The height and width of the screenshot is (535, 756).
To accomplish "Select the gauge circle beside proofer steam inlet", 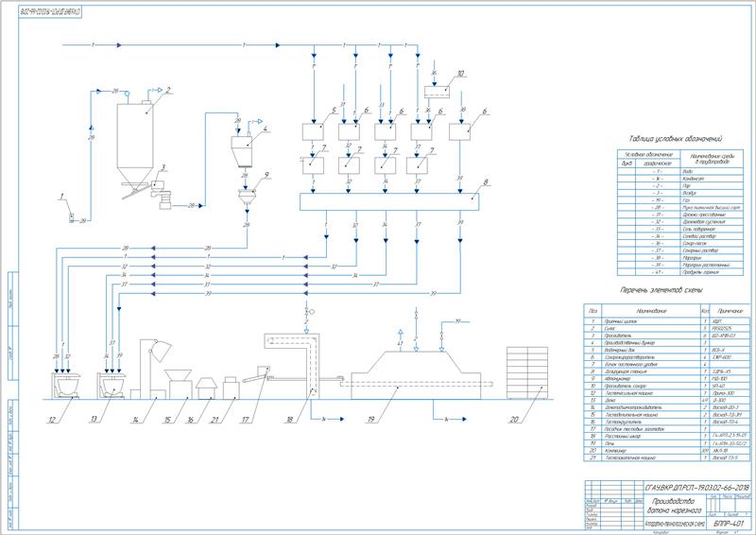I will (312, 312).
